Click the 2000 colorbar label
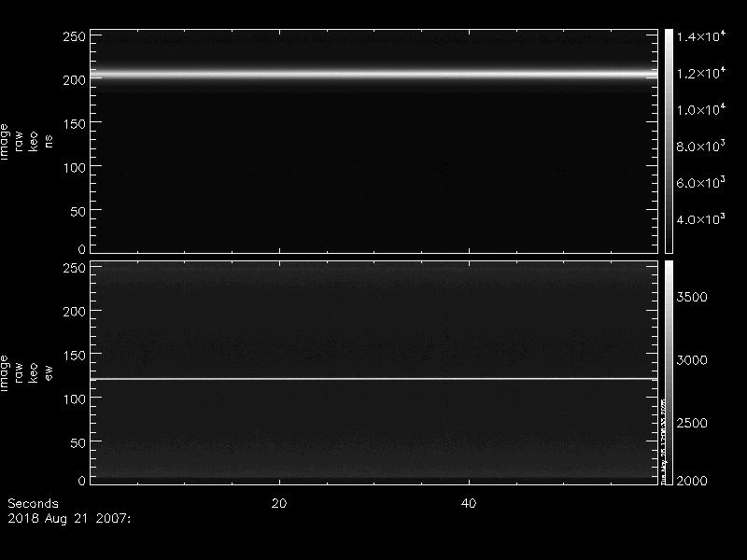This screenshot has width=747, height=560. [x=692, y=481]
